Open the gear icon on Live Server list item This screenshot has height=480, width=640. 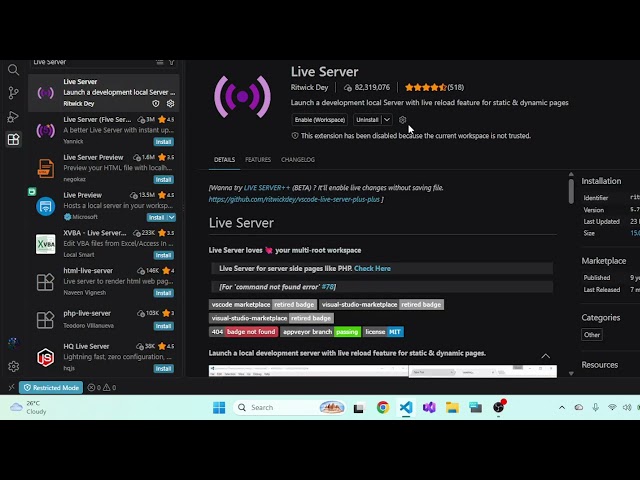170,104
